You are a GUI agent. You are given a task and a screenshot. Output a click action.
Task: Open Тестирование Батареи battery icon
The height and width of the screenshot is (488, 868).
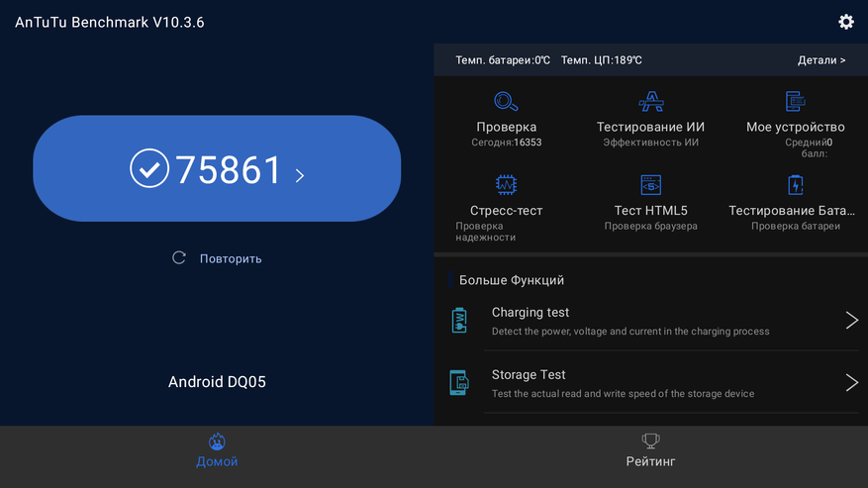[796, 185]
